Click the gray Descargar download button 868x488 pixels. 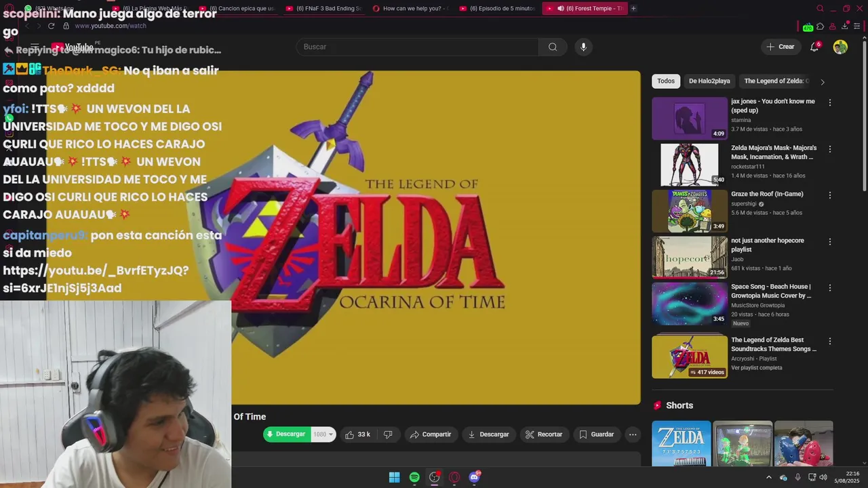[x=488, y=434]
